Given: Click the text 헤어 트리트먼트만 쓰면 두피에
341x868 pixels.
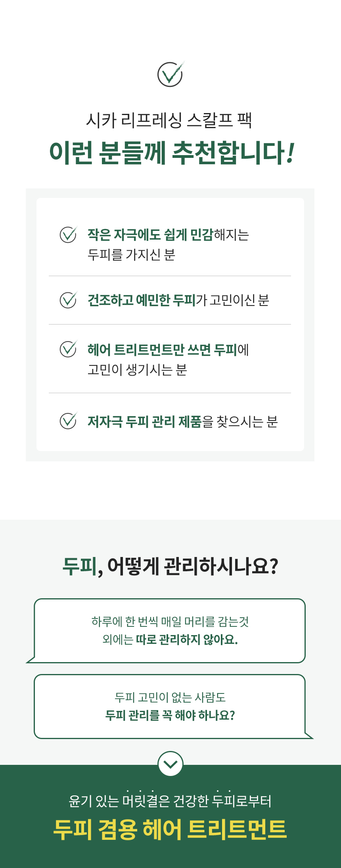Looking at the screenshot, I should pos(168,350).
